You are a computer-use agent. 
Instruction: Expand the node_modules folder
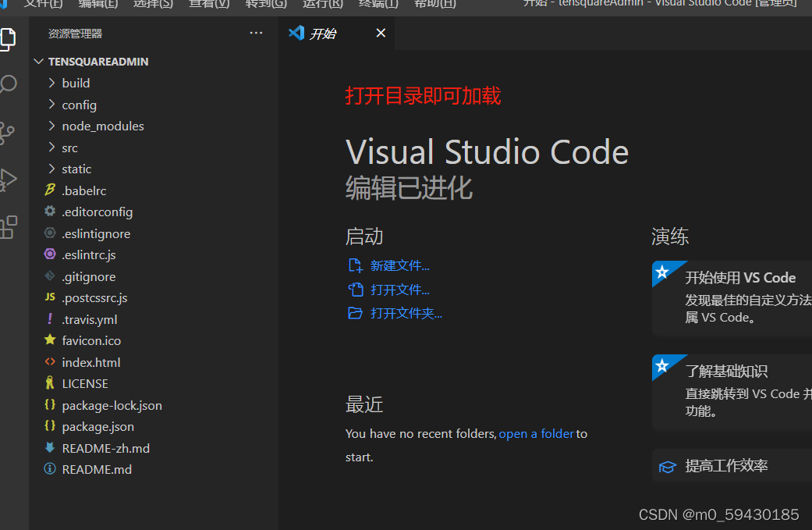(51, 126)
